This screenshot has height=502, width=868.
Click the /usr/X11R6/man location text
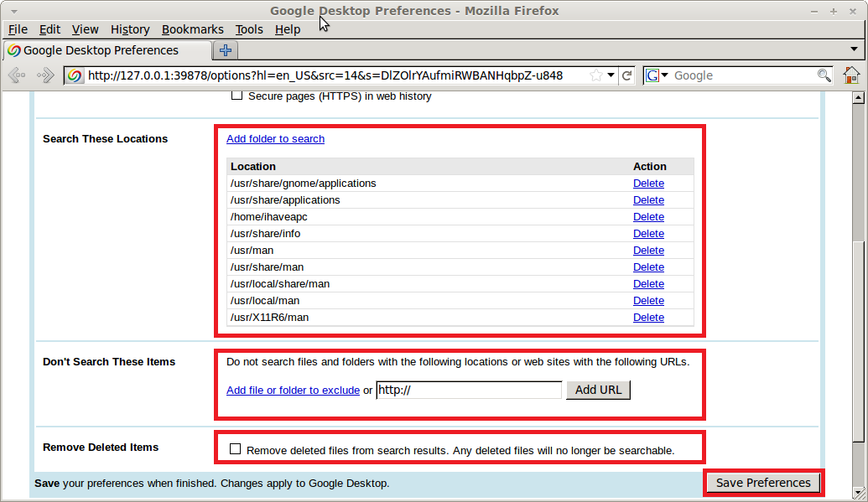click(269, 317)
